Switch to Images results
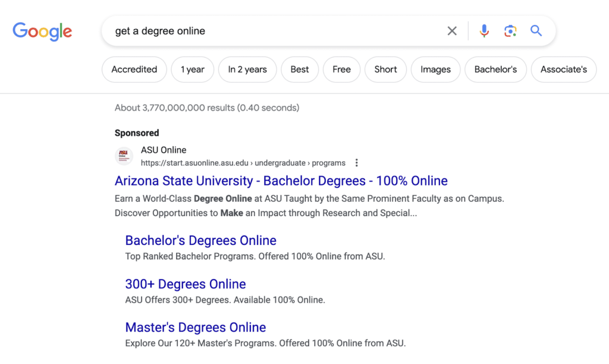The width and height of the screenshot is (609, 364). pos(435,70)
